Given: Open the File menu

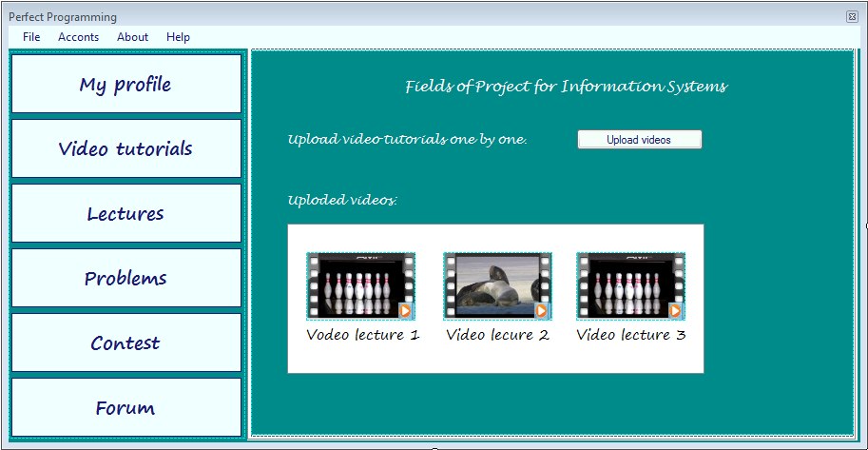Looking at the screenshot, I should tap(31, 37).
